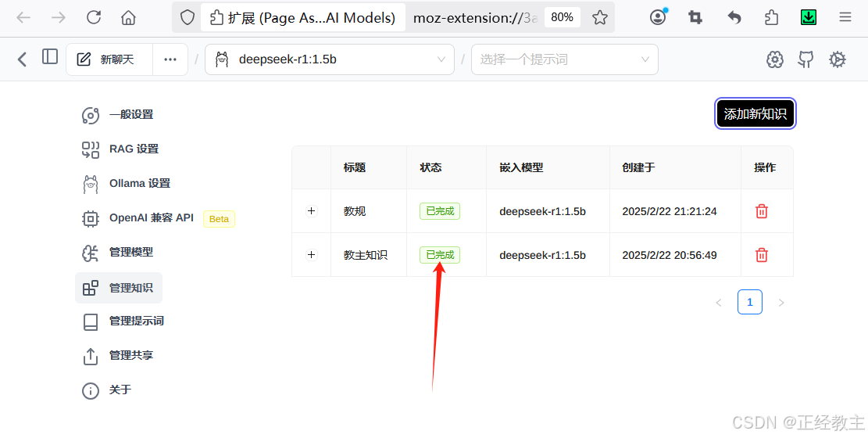Click the 80% zoom level indicator

(x=562, y=18)
